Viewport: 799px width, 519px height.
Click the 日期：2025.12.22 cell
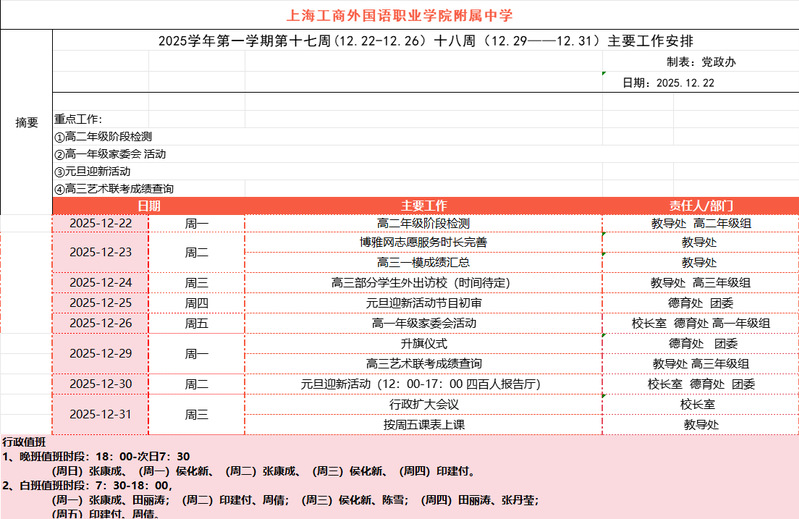pos(668,83)
